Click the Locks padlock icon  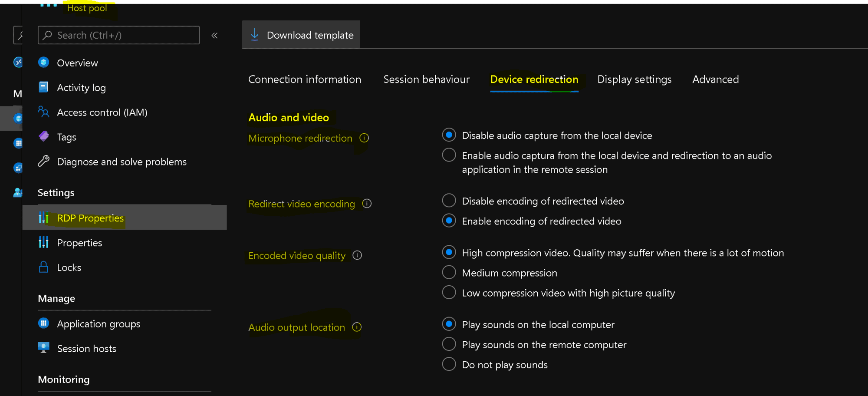click(x=44, y=267)
